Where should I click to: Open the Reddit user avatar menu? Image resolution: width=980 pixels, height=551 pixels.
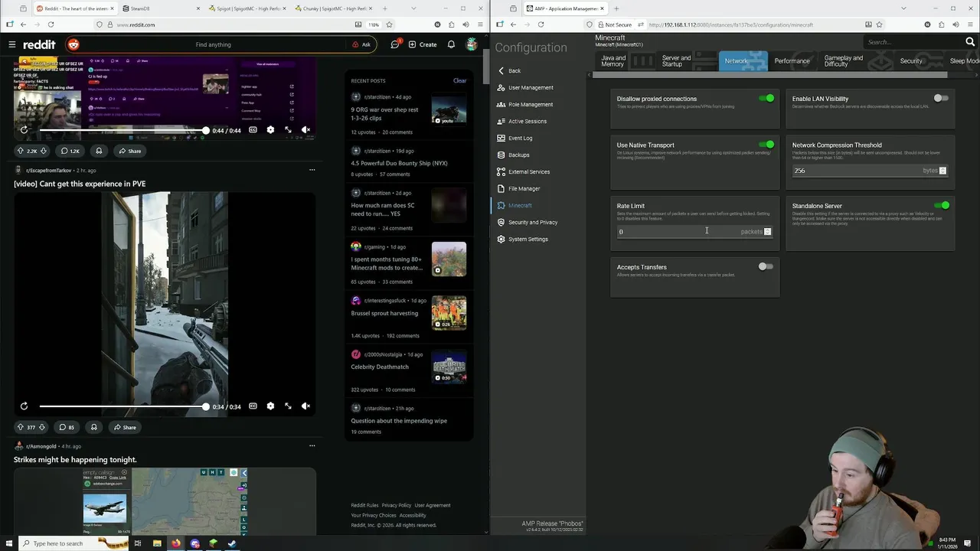click(472, 44)
